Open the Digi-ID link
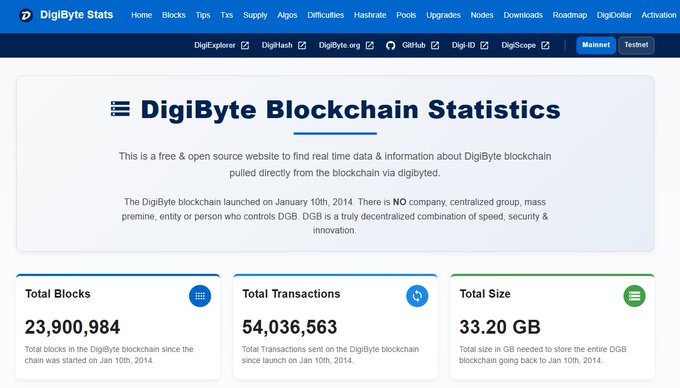Screen dimensions: 680x388 point(463,45)
